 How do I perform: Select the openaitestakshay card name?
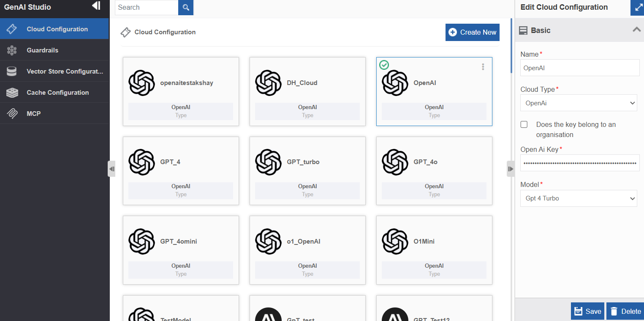187,83
